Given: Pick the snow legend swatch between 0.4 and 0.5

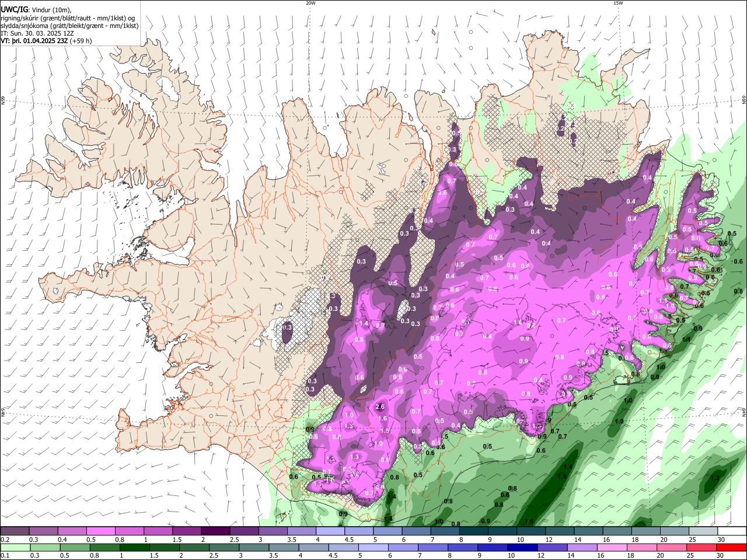Looking at the screenshot, I should point(72,531).
